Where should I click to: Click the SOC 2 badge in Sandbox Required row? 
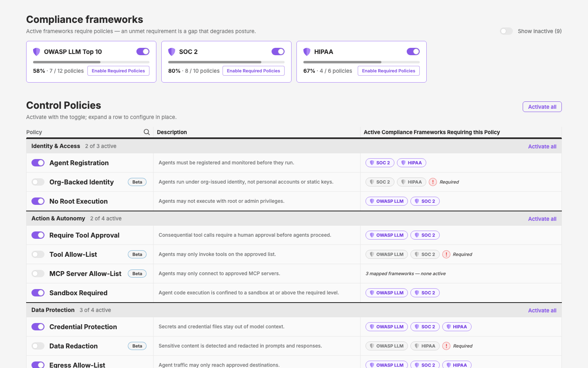(425, 293)
